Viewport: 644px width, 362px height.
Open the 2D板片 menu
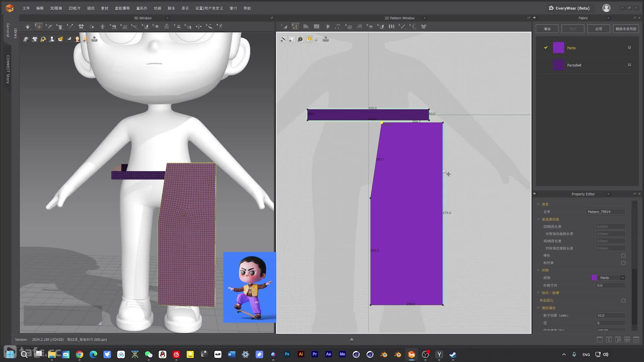click(74, 8)
